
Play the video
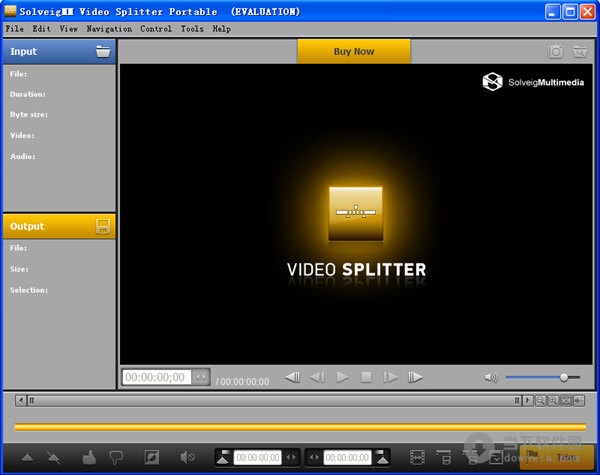tap(342, 377)
